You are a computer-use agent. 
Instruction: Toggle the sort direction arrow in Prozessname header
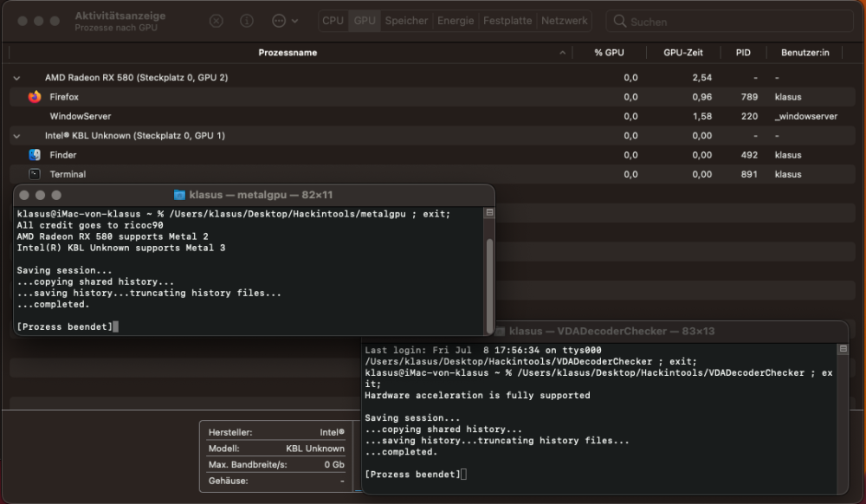[562, 53]
